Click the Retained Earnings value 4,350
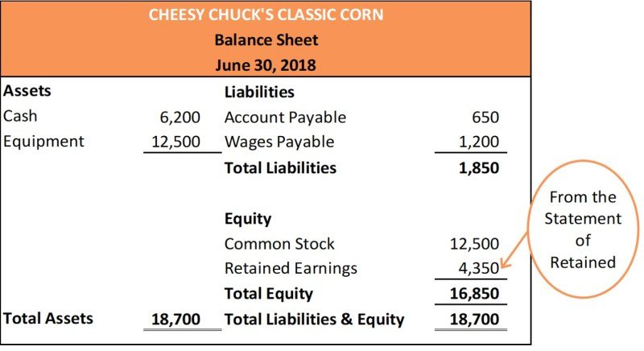Image resolution: width=644 pixels, height=351 pixels. [479, 269]
